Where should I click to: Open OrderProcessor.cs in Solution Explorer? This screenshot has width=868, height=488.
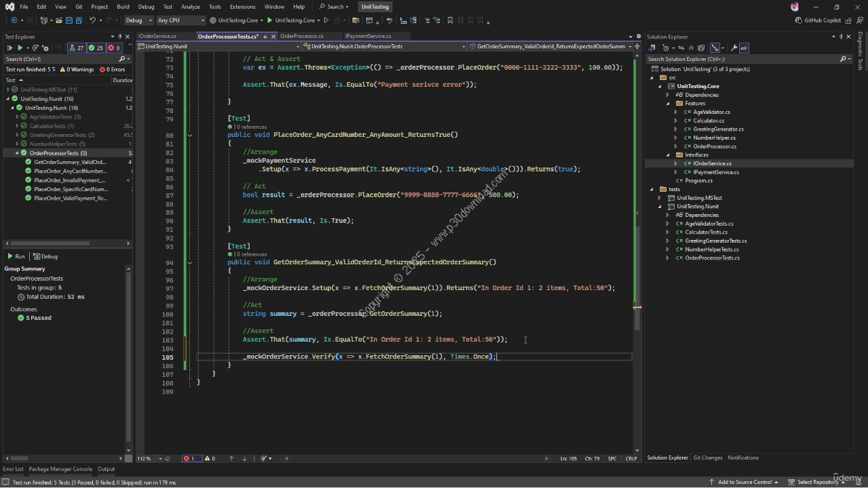point(714,146)
